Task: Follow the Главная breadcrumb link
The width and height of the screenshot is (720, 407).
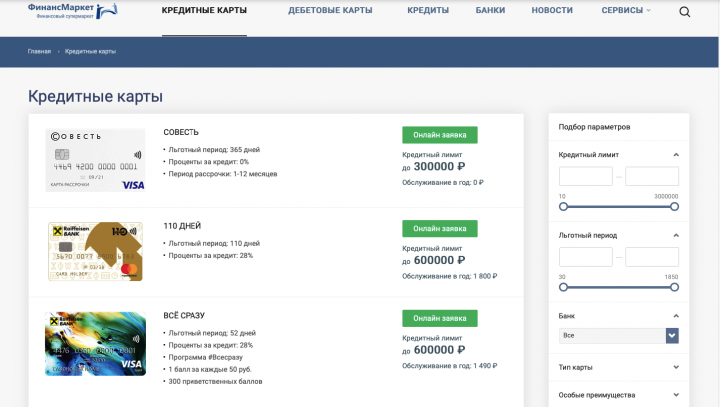Action: click(39, 51)
